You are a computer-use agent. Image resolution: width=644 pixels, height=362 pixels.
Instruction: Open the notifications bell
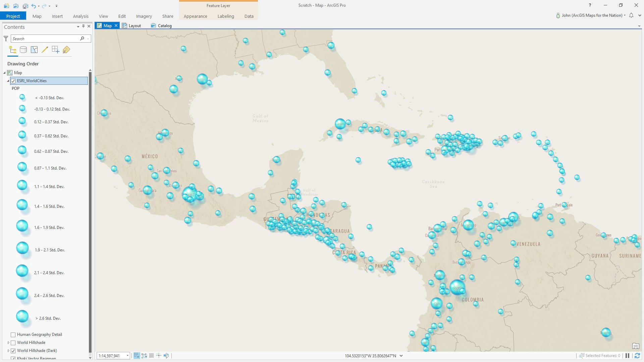pos(631,15)
